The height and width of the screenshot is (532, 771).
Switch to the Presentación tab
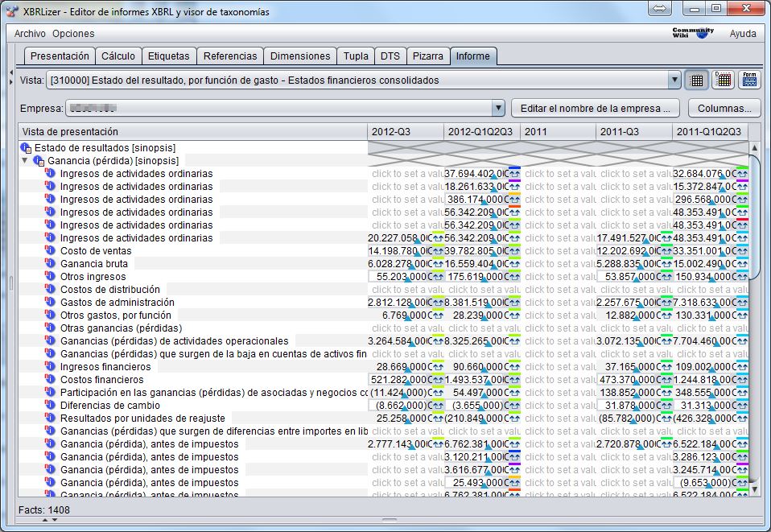60,56
